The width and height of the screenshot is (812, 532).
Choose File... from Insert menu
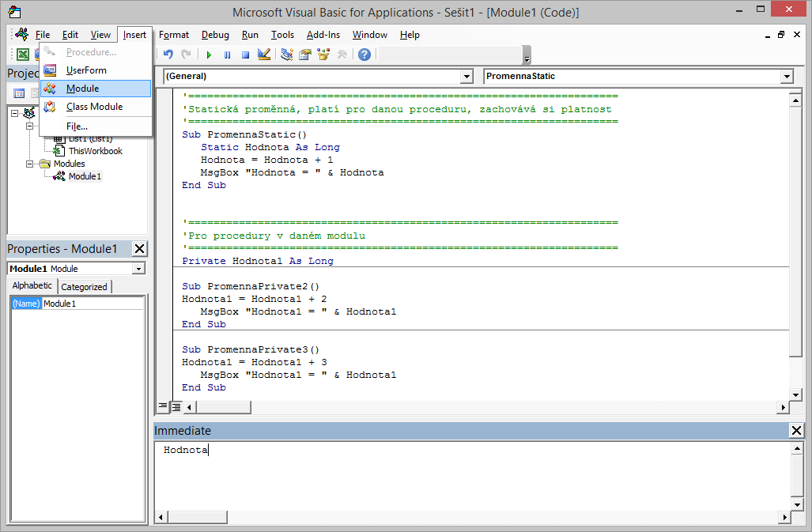(x=96, y=126)
